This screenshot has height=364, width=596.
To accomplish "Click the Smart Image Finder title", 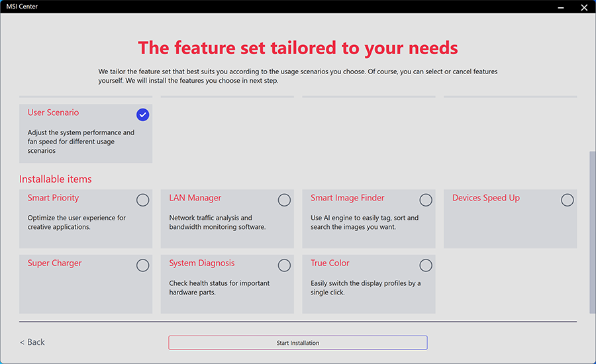I will 348,198.
